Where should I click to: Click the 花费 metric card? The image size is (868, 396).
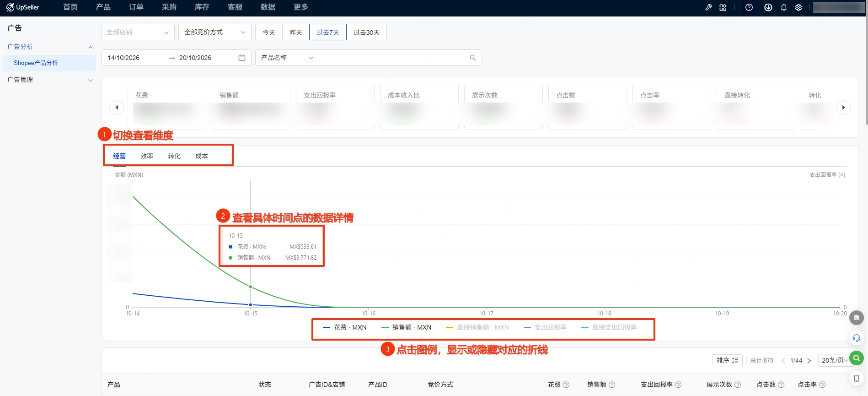tap(167, 107)
